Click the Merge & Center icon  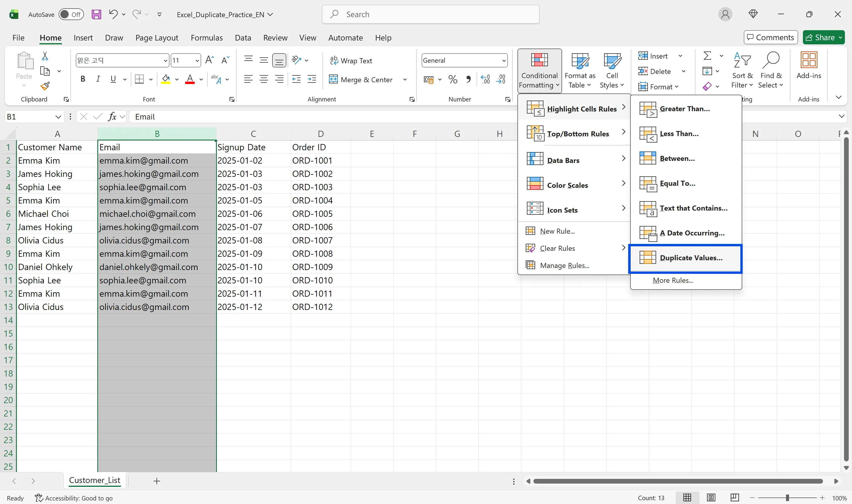[361, 79]
